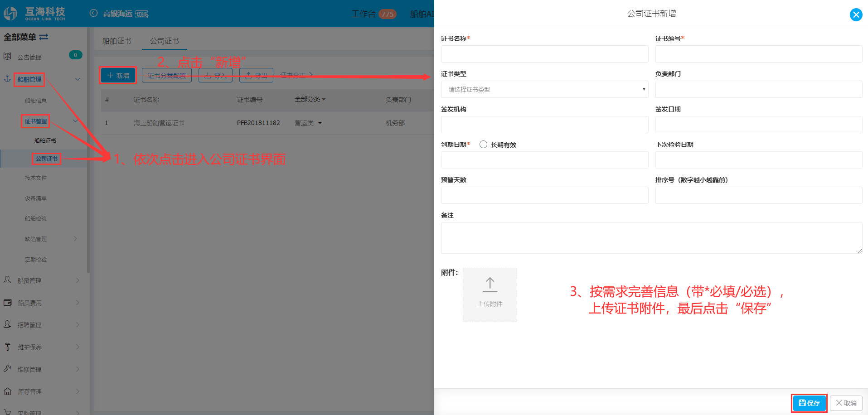Select the 长期有效 radio button
The width and height of the screenshot is (868, 415).
tap(483, 145)
